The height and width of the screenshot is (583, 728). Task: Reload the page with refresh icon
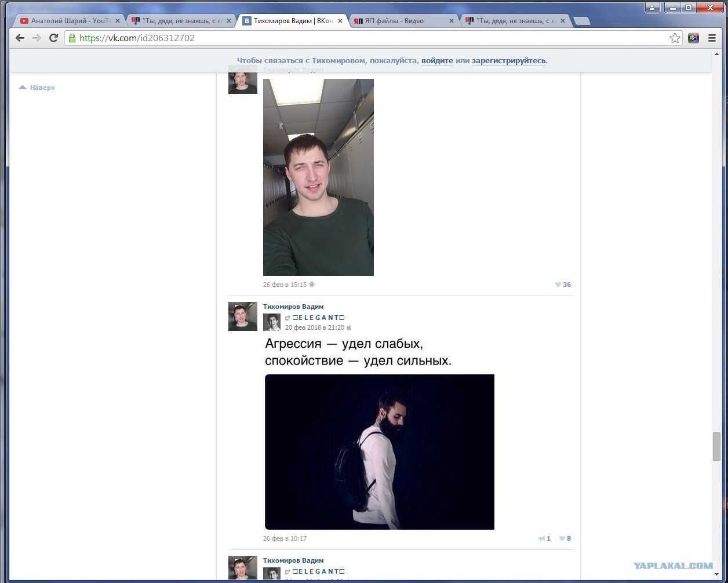[x=53, y=38]
